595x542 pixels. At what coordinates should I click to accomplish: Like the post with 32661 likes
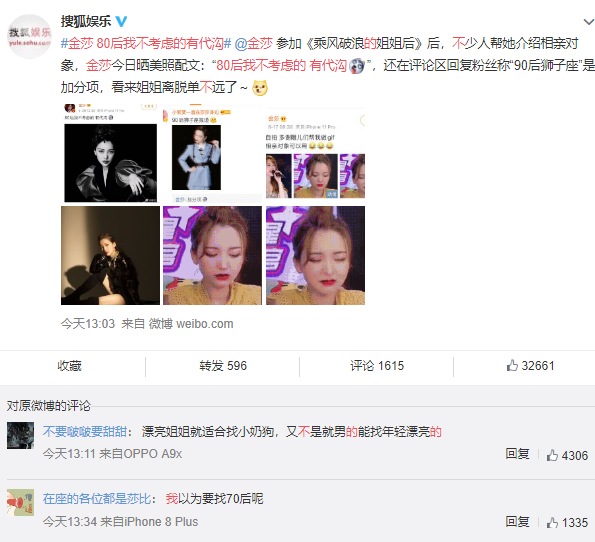coord(530,366)
